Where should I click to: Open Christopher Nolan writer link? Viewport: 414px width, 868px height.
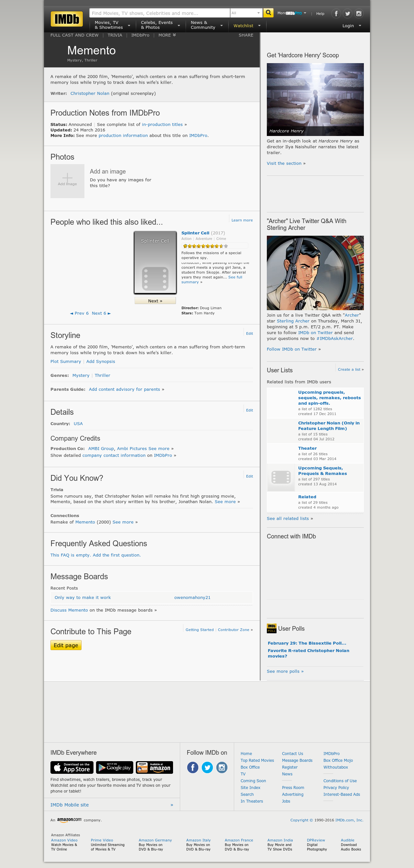click(90, 93)
